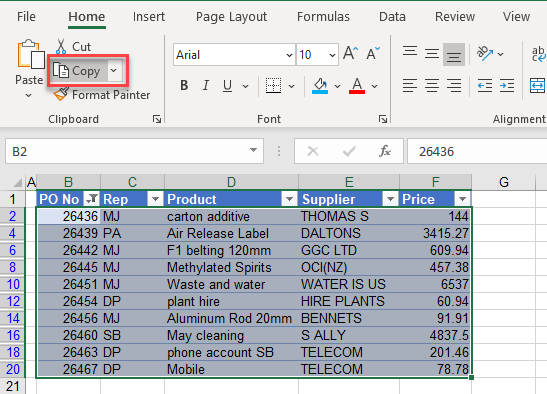Cancel entry with the X icon

[x=313, y=151]
